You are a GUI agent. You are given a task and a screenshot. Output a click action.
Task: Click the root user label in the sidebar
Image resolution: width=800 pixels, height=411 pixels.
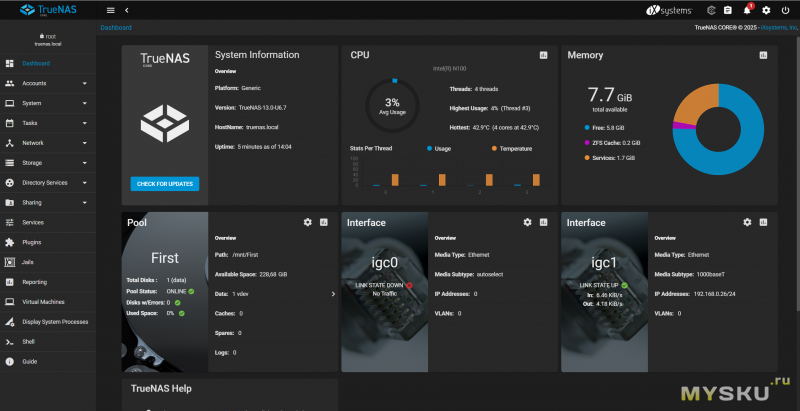[x=48, y=36]
